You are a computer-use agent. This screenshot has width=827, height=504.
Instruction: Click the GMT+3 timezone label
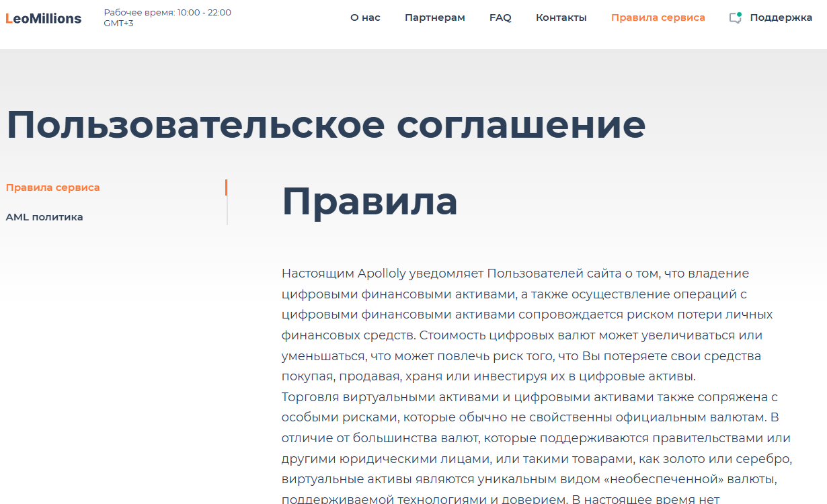[118, 24]
